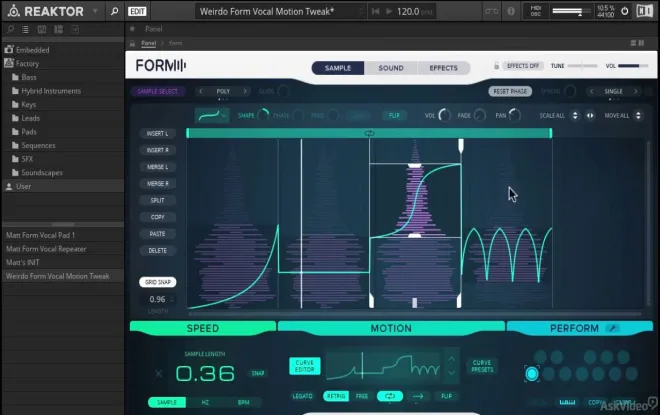The width and height of the screenshot is (660, 415).
Task: Click the lock icon beside Panel breadcrumb
Action: pyautogui.click(x=132, y=43)
